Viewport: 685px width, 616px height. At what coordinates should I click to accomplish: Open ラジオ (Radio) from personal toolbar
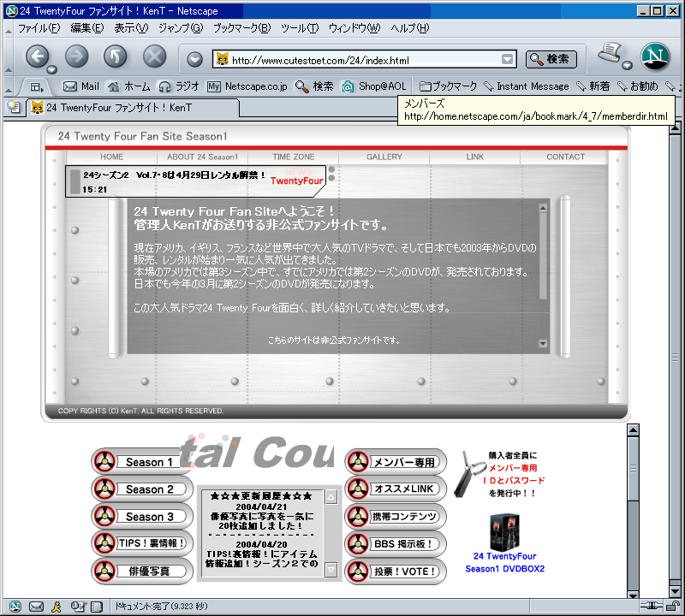pos(179,86)
